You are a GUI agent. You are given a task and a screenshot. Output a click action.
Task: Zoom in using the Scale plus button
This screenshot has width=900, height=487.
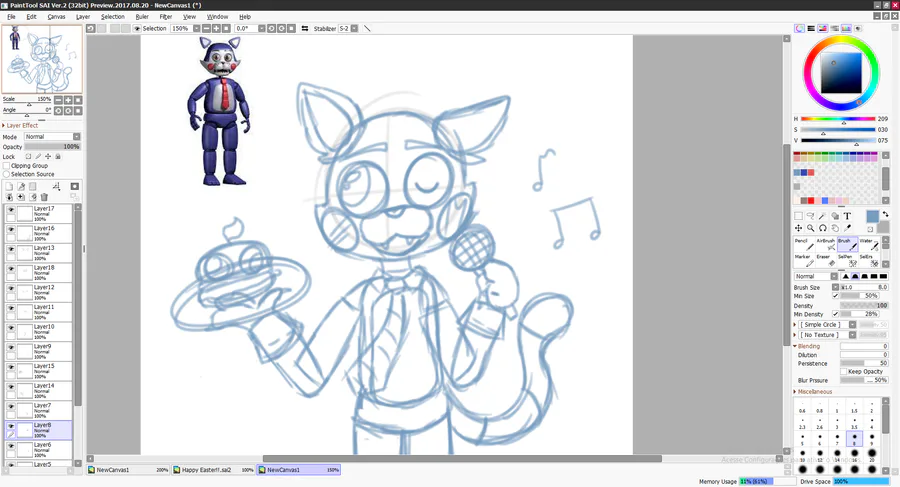pos(68,100)
